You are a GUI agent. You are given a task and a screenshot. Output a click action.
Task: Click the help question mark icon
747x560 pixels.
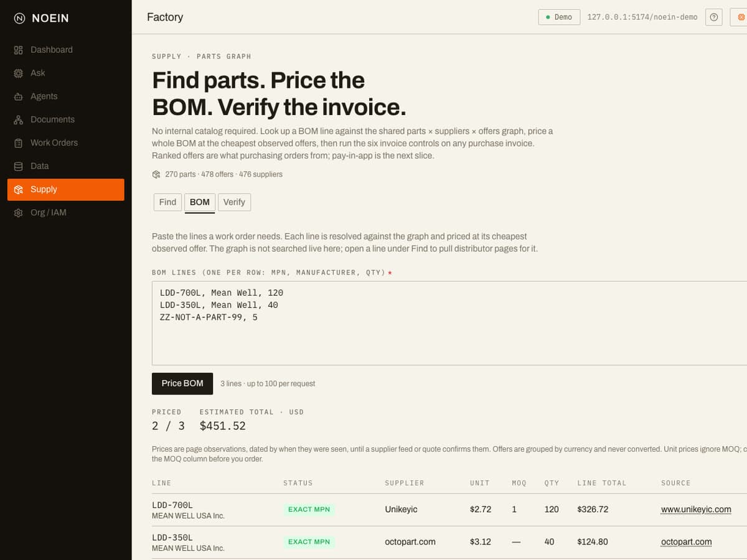714,17
